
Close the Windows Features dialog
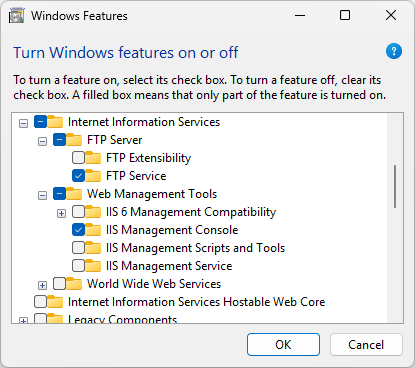point(391,15)
